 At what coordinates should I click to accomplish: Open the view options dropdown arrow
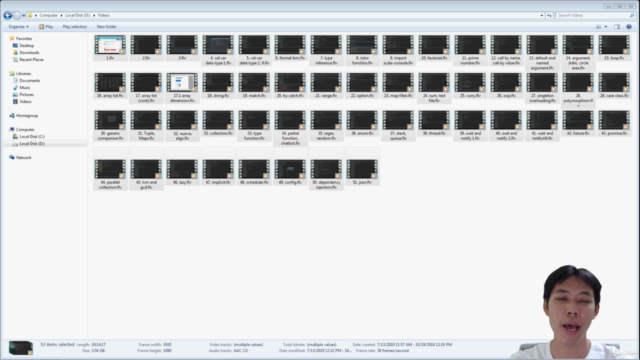point(606,27)
